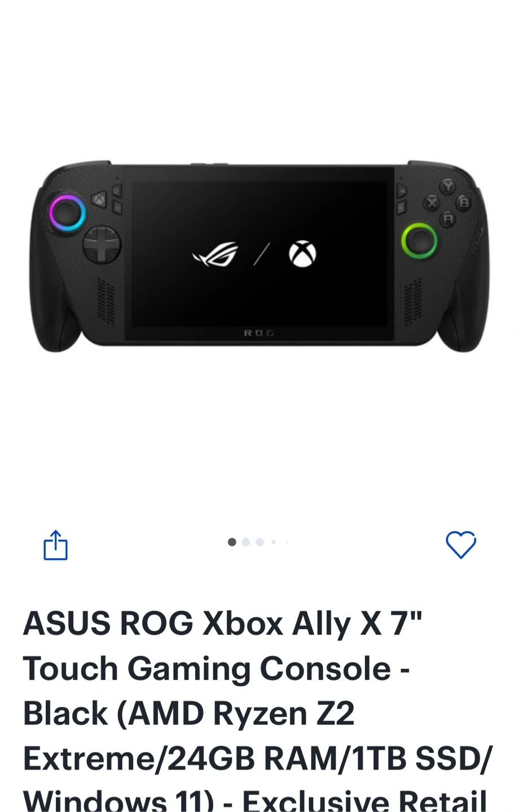
Task: Click the green glowing right joystick in the photo
Action: click(x=419, y=241)
